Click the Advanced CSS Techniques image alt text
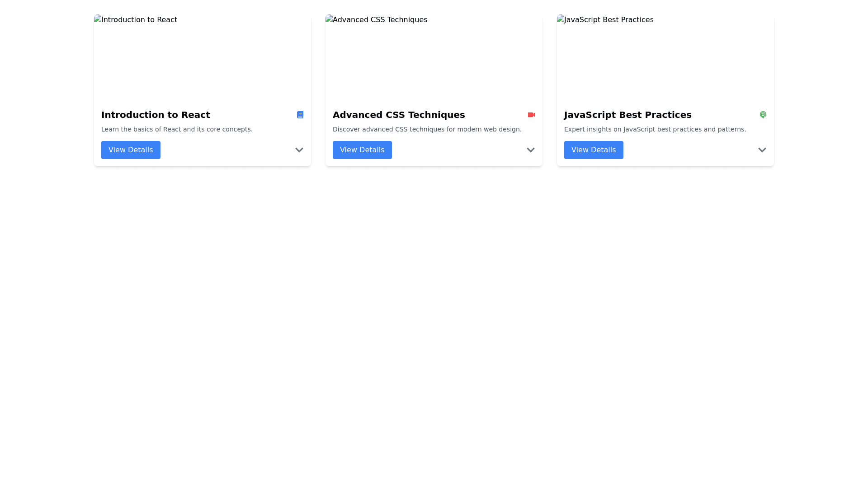This screenshot has height=488, width=868. point(380,20)
